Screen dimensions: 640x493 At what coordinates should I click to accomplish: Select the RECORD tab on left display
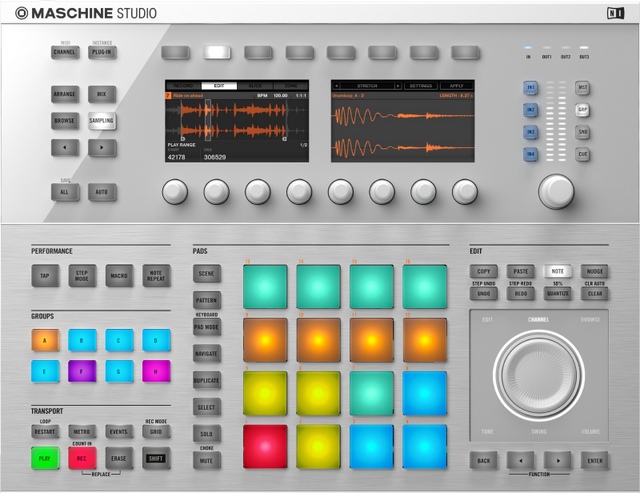coord(183,86)
